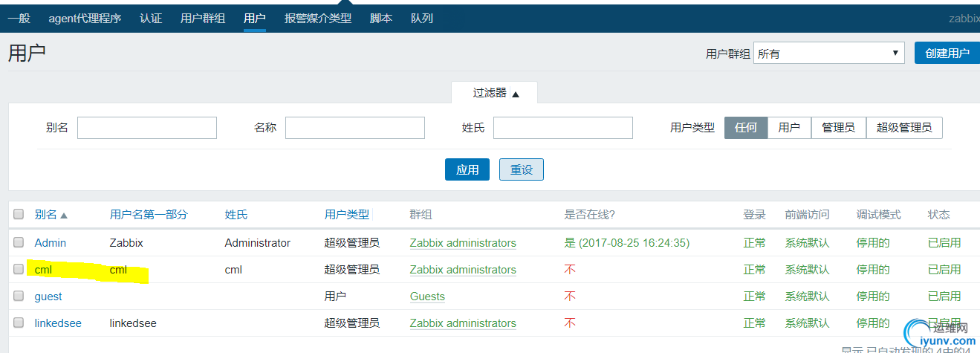Image resolution: width=980 pixels, height=353 pixels.
Task: Open the 报警媒介类型 menu tab
Action: (x=317, y=18)
